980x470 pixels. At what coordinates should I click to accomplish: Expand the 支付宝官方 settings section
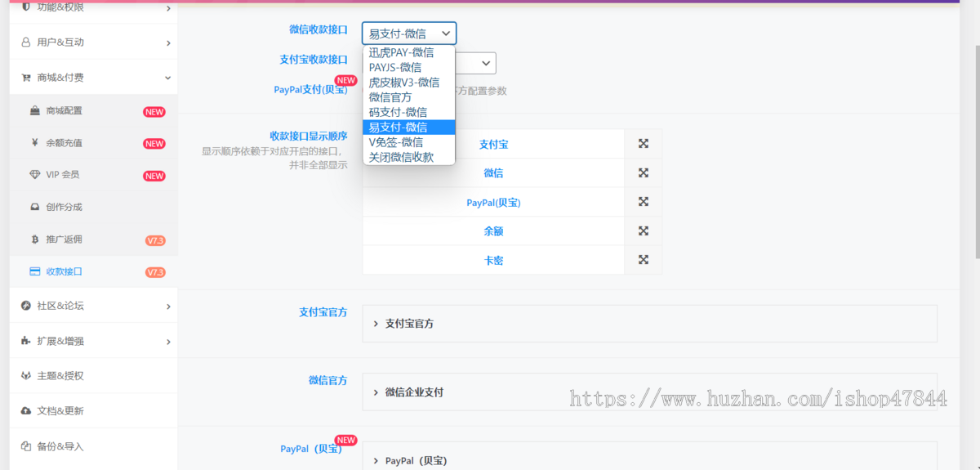[x=649, y=324]
